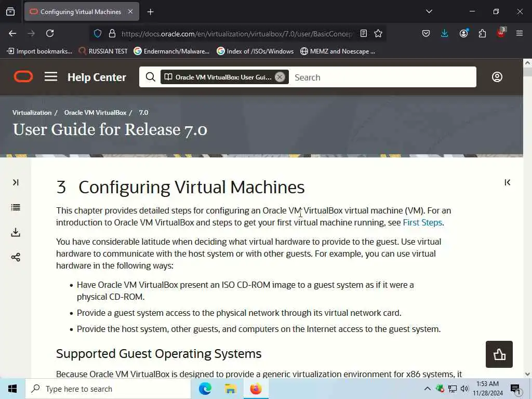
Task: Open uBlock extension icon in toolbar
Action: pyautogui.click(x=501, y=33)
